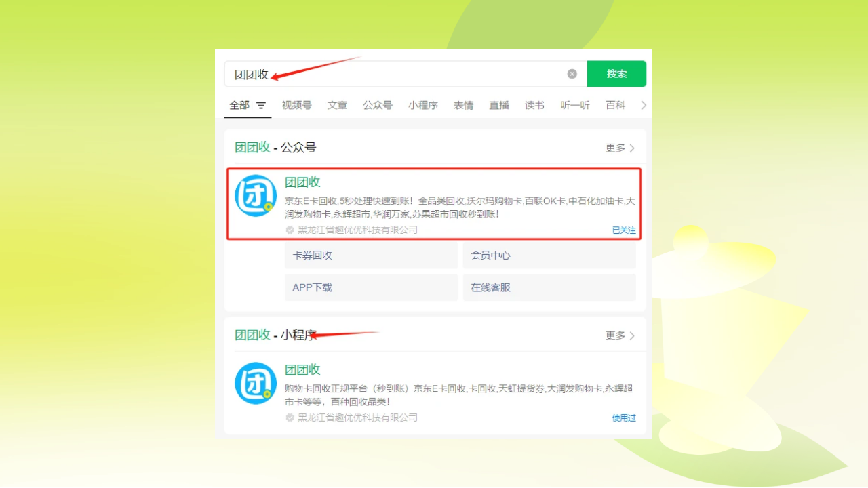The height and width of the screenshot is (488, 868).
Task: Switch to the 小程序 tab
Action: tap(423, 105)
